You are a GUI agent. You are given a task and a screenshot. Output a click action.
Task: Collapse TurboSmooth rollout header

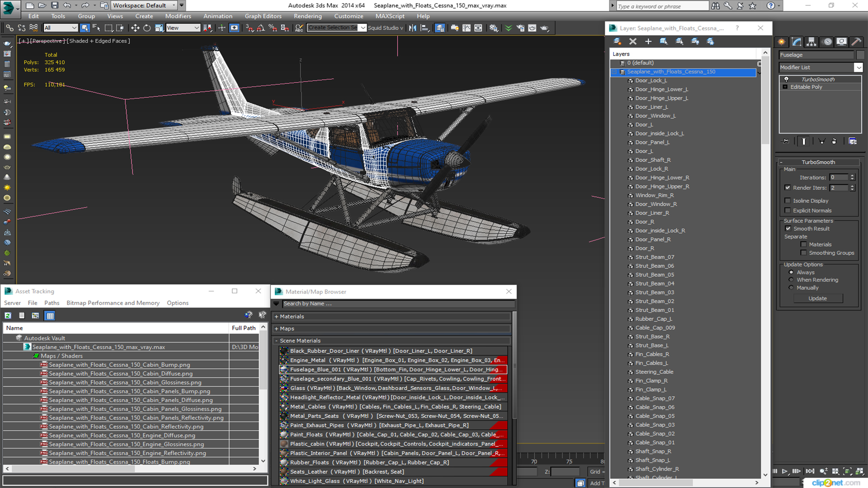point(818,162)
